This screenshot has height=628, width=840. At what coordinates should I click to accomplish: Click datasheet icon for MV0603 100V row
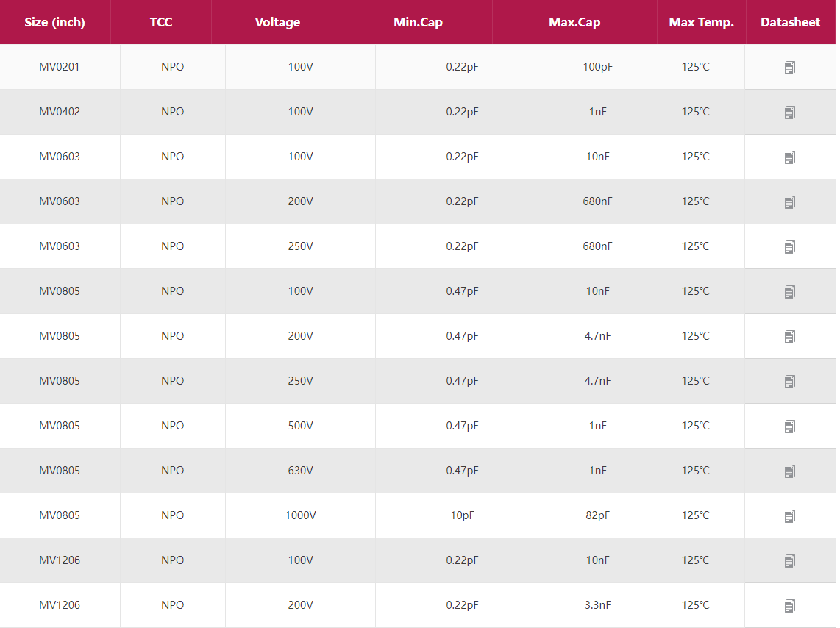(789, 157)
